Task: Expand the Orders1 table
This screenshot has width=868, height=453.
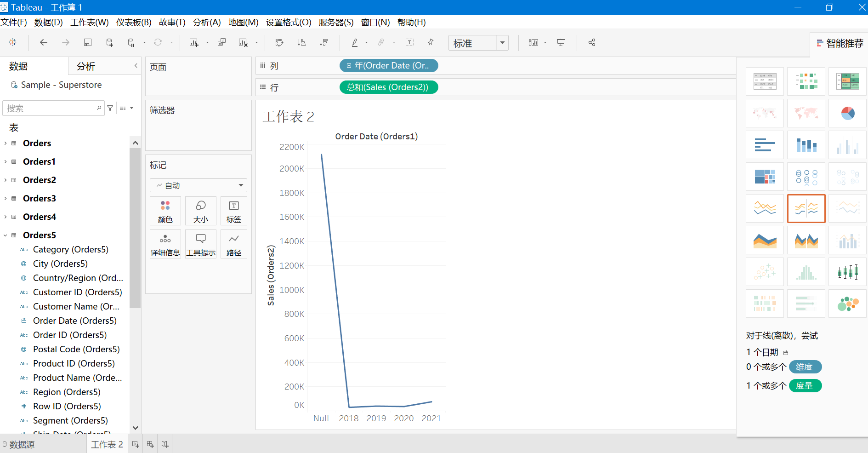Action: (x=6, y=161)
